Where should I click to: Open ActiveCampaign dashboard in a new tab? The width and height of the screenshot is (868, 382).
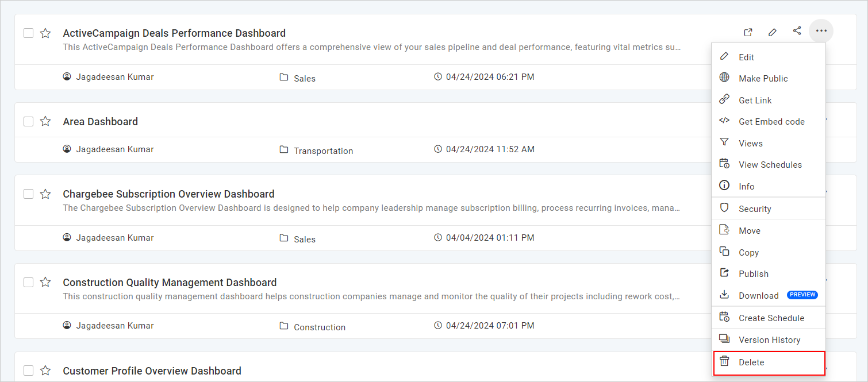coord(748,32)
